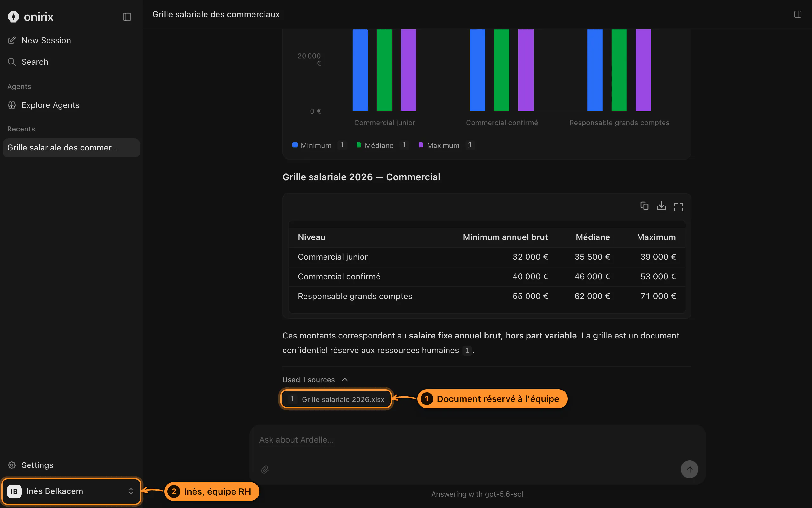Toggle the Minimum legend series
Viewport: 812px width, 508px height.
pyautogui.click(x=312, y=145)
